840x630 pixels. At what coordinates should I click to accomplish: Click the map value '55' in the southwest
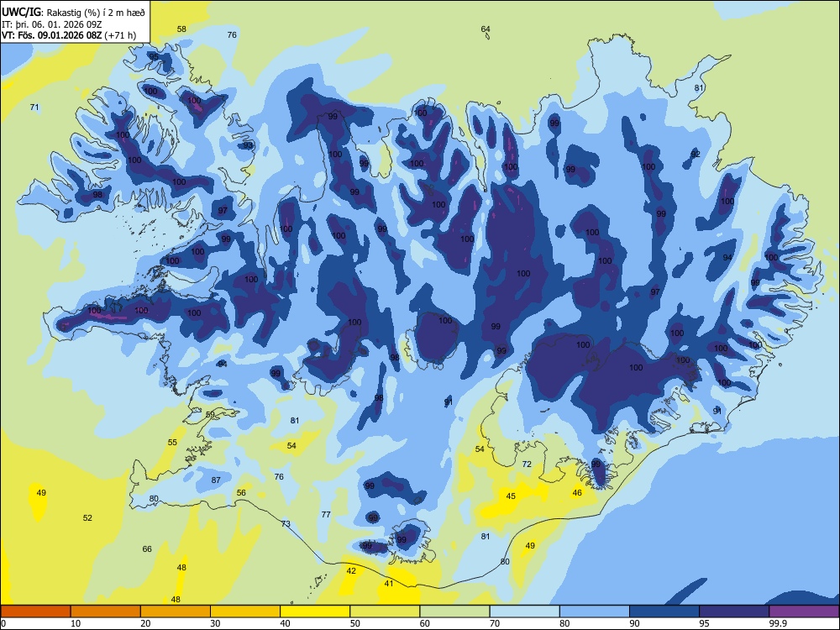click(172, 442)
